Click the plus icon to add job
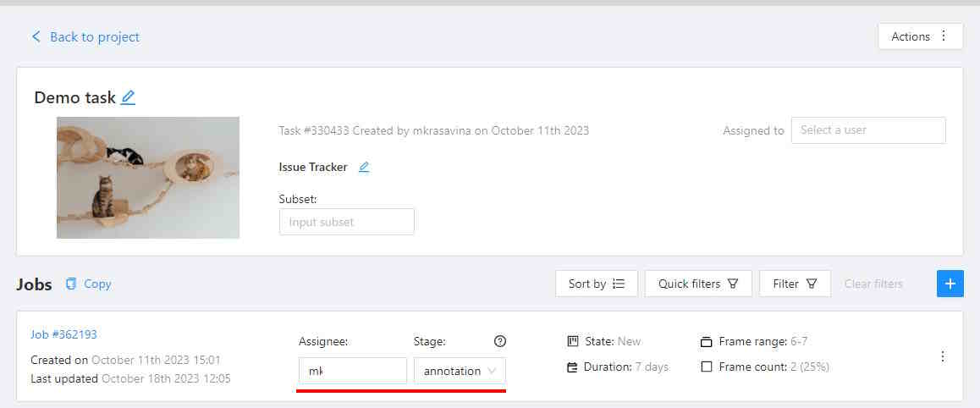This screenshot has height=408, width=980. coord(950,284)
